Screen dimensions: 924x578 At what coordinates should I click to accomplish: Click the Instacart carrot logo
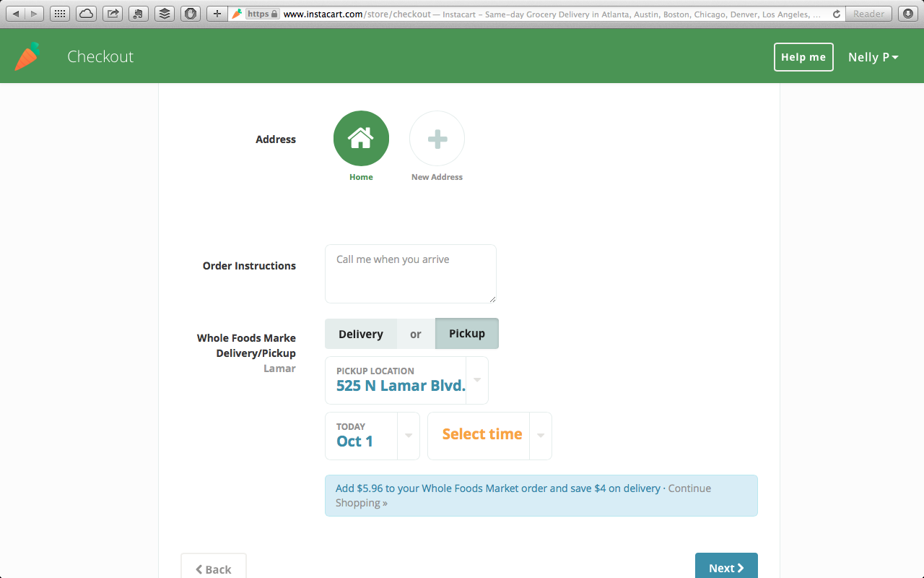[x=27, y=57]
